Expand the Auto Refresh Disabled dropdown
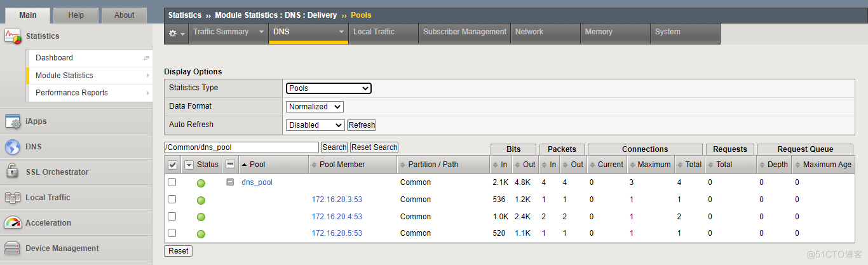The height and width of the screenshot is (265, 868). (315, 125)
